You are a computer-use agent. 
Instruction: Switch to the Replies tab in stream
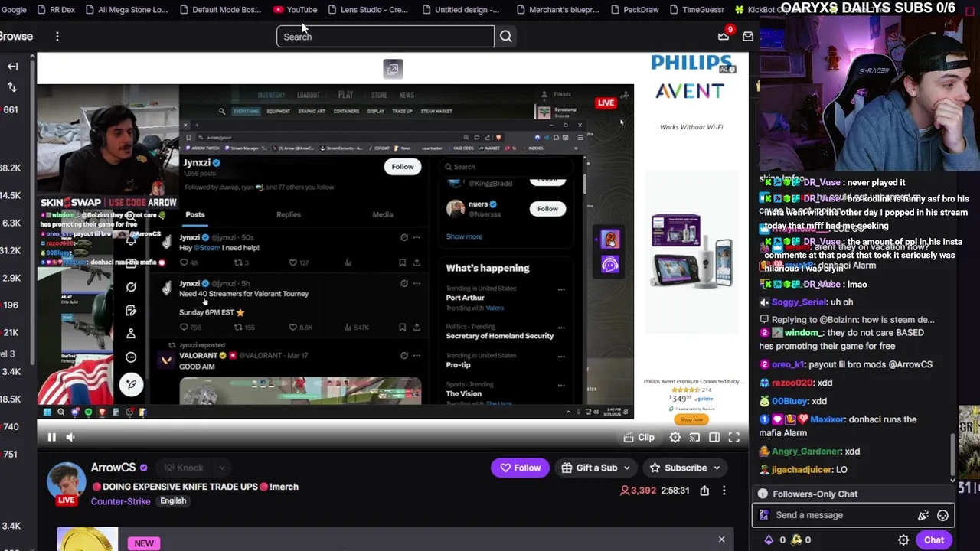point(289,214)
